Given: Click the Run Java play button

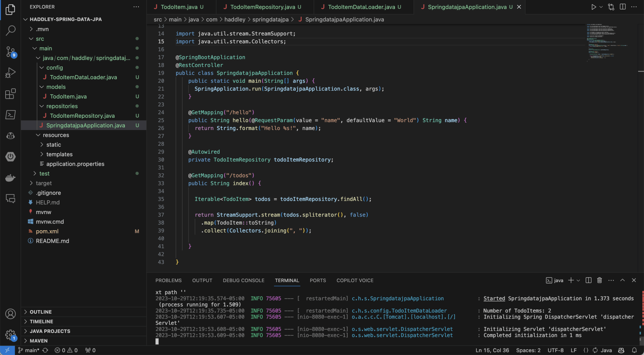Looking at the screenshot, I should click(x=593, y=7).
